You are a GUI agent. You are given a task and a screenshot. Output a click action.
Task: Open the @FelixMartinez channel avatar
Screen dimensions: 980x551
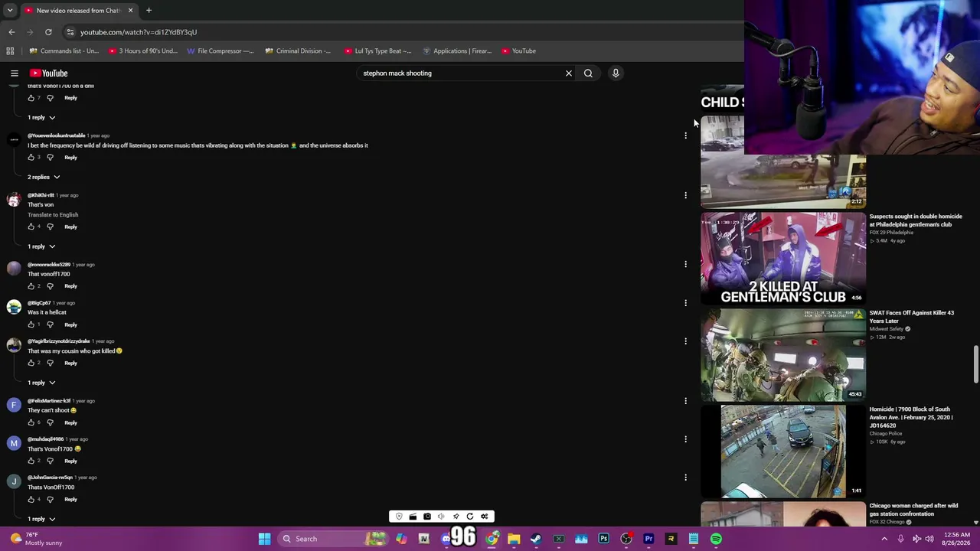tap(14, 405)
